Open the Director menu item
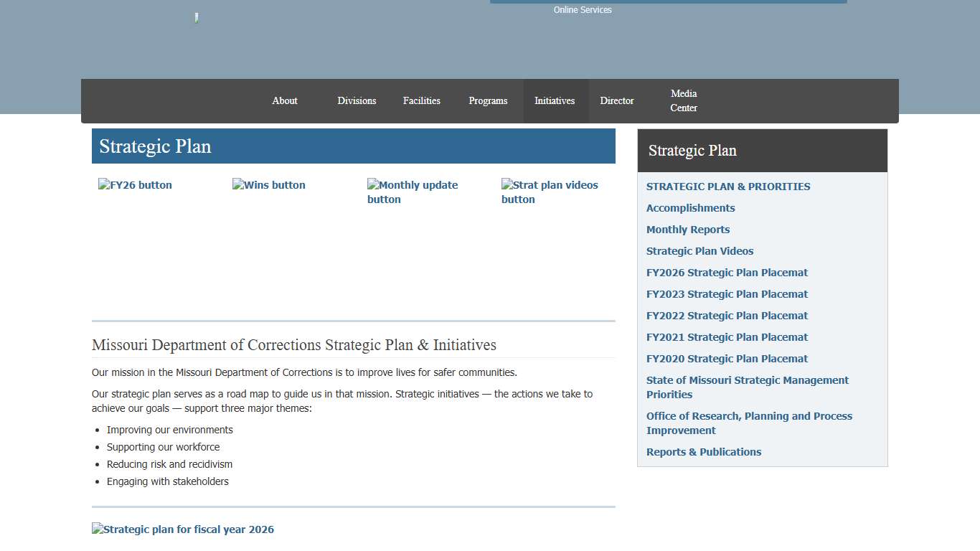Image resolution: width=980 pixels, height=551 pixels. coord(617,100)
